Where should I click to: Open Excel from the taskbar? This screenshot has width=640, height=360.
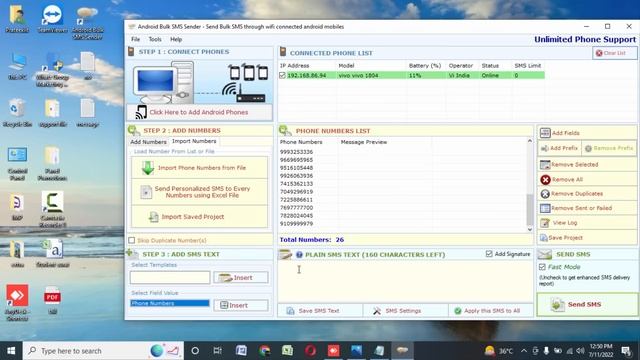tap(287, 351)
